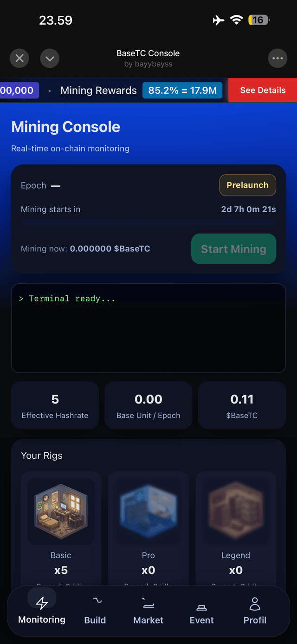
Task: Switch to the Market tab
Action: coord(148,611)
